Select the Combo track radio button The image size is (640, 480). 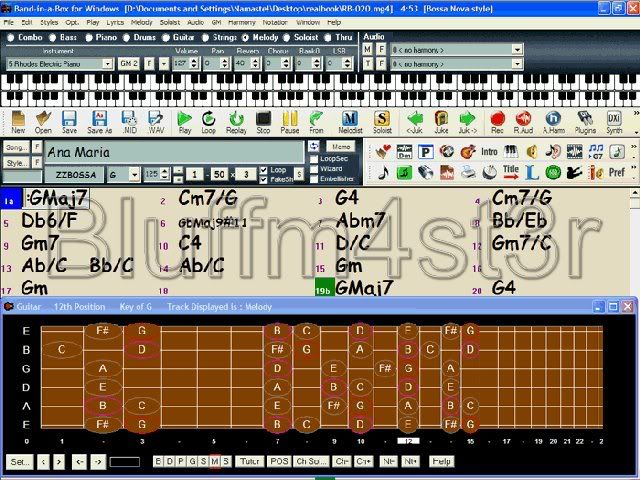click(11, 38)
